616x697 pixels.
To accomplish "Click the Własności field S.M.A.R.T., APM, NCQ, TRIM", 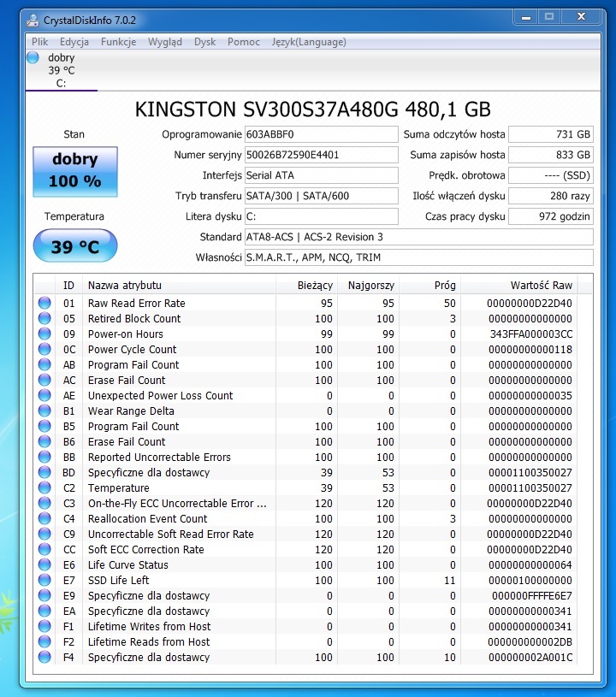I will (419, 257).
